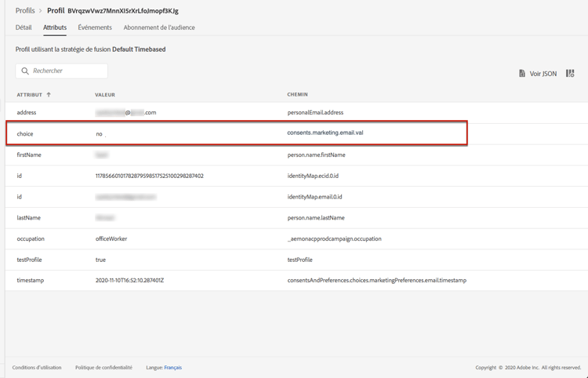The image size is (588, 378).
Task: Open the Événements tab
Action: (x=95, y=27)
